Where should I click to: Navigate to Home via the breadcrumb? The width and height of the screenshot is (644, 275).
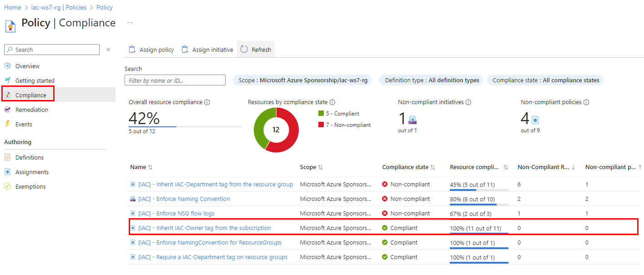click(x=12, y=7)
